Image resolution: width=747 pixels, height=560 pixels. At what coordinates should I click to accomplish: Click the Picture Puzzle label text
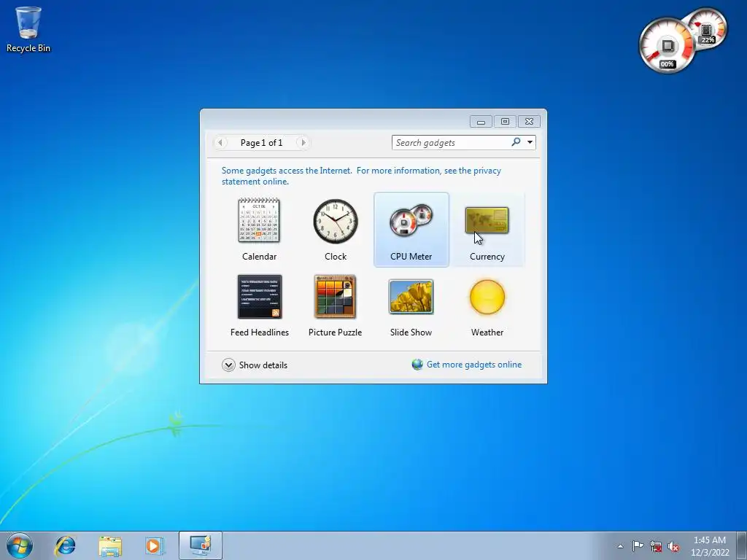[x=335, y=332]
